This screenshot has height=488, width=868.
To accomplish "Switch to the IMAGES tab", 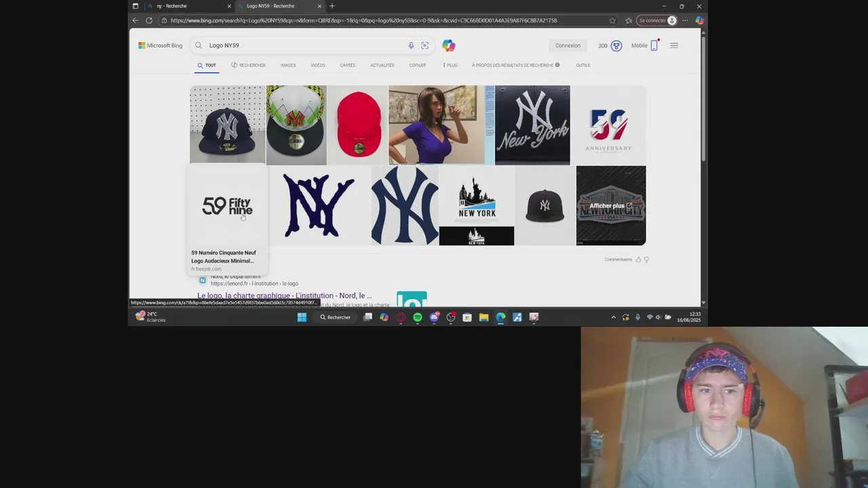I will (x=288, y=65).
